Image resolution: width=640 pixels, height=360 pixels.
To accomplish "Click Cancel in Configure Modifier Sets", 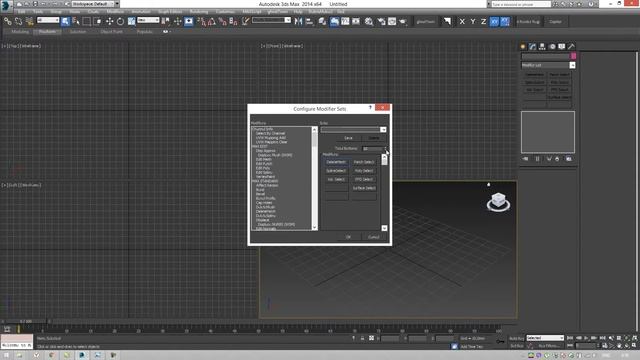I will click(373, 237).
